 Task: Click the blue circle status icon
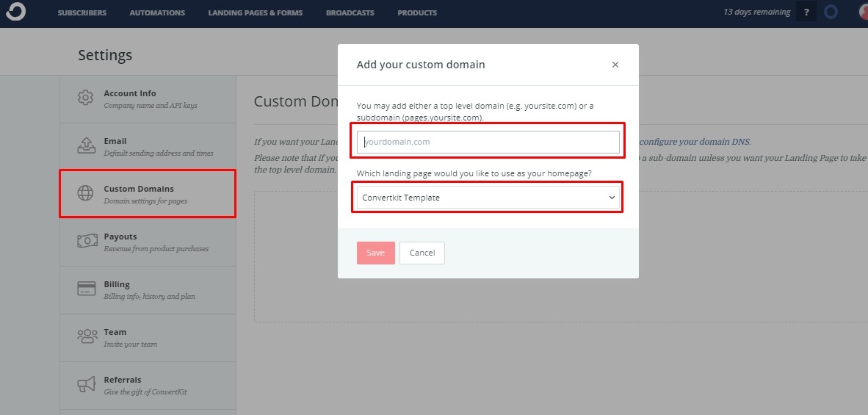[x=831, y=12]
